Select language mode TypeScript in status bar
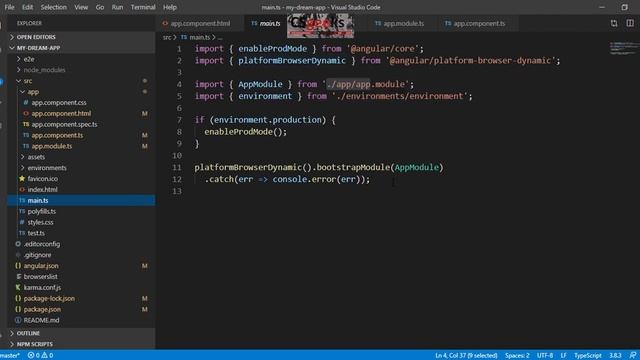Screen dimensions: 640x360 pos(588,356)
